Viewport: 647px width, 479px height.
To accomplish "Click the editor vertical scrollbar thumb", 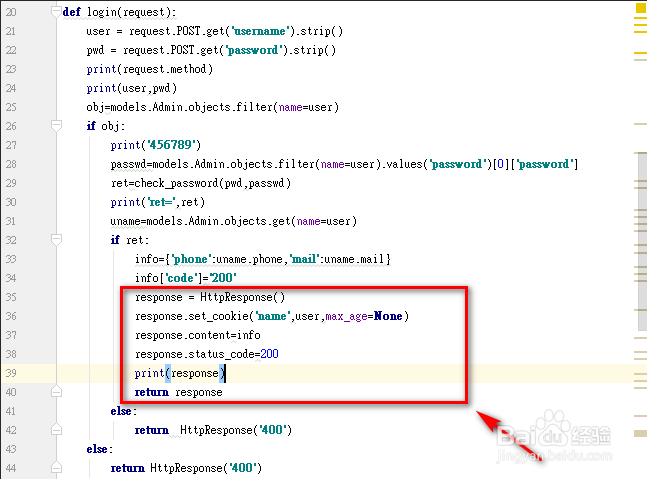I will pos(642,241).
